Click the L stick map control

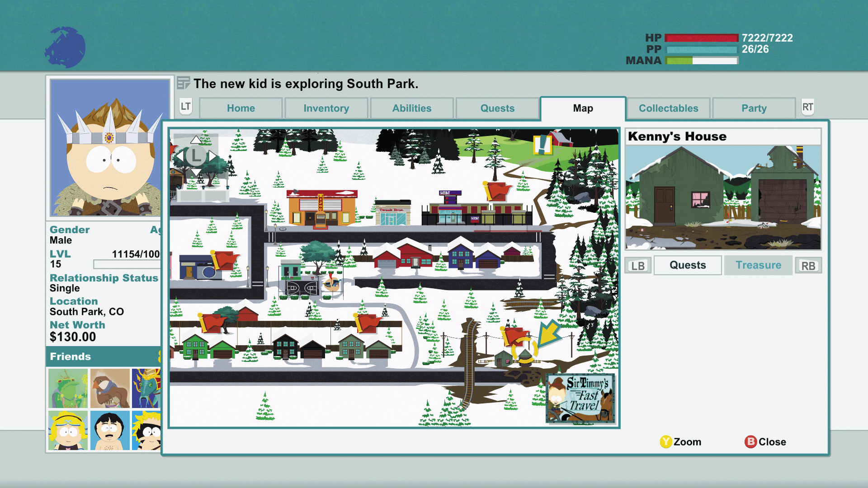(196, 156)
